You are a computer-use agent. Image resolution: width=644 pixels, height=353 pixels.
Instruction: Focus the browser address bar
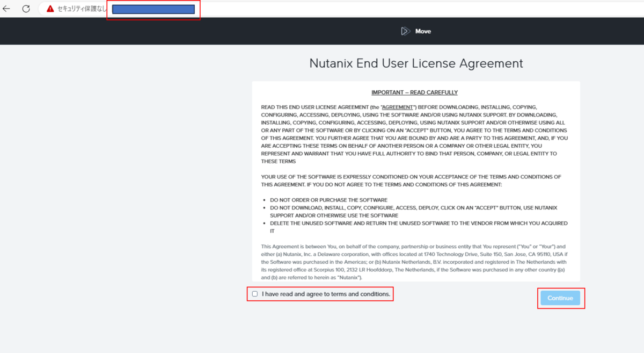(x=153, y=9)
